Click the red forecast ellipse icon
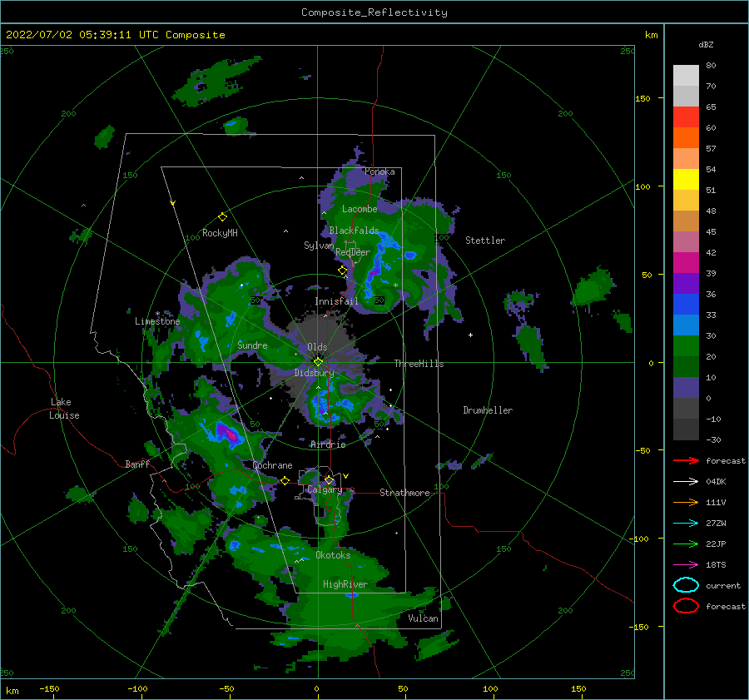 click(x=686, y=606)
